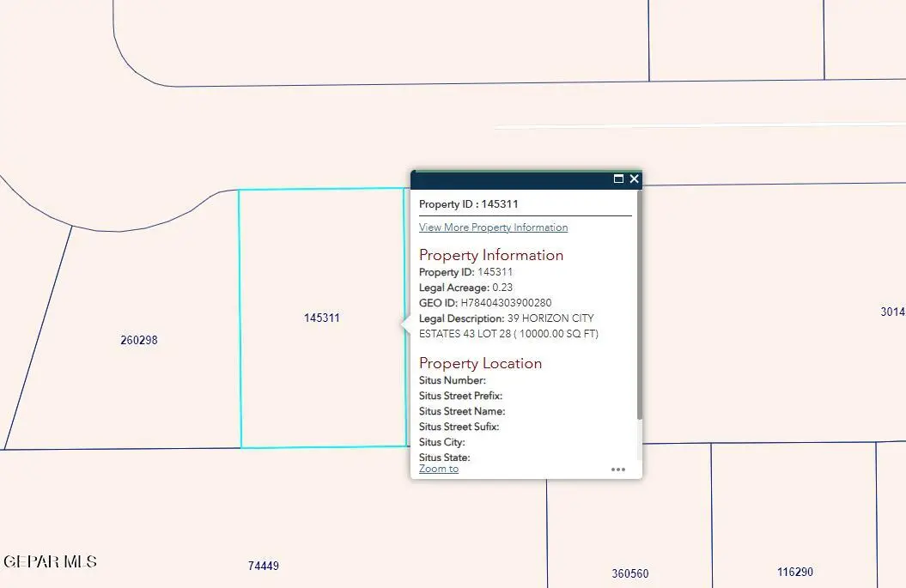Open the ellipsis options menu in the popup
Viewport: 906px width, 588px height.
(618, 470)
